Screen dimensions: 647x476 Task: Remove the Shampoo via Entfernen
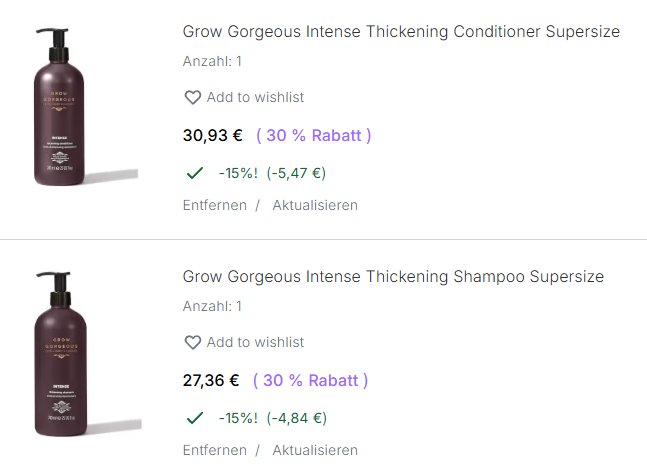(x=214, y=451)
